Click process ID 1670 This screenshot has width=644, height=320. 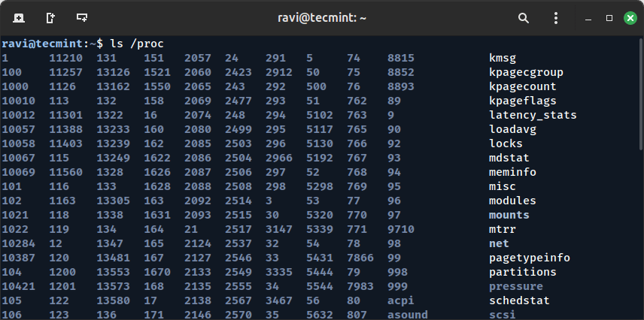tap(157, 272)
